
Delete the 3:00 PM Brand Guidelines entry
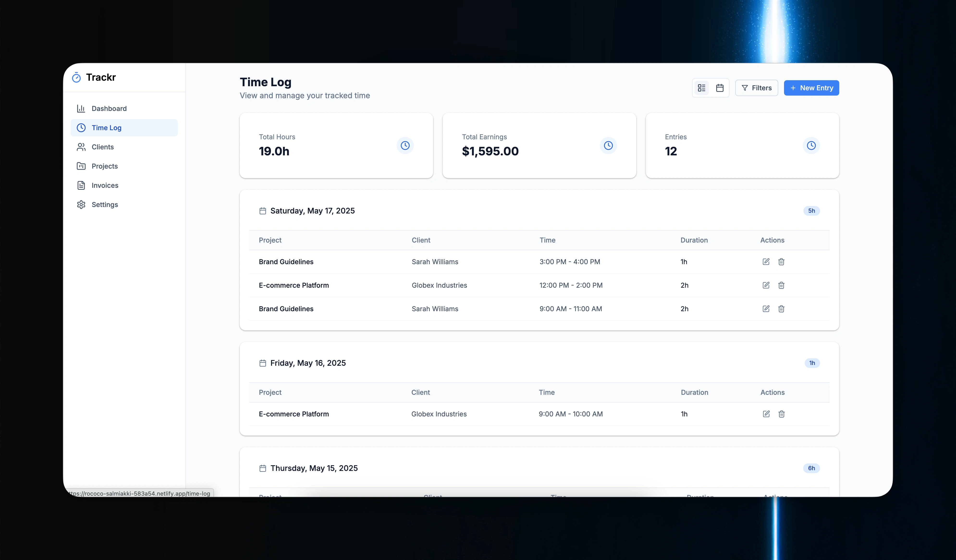coord(781,262)
